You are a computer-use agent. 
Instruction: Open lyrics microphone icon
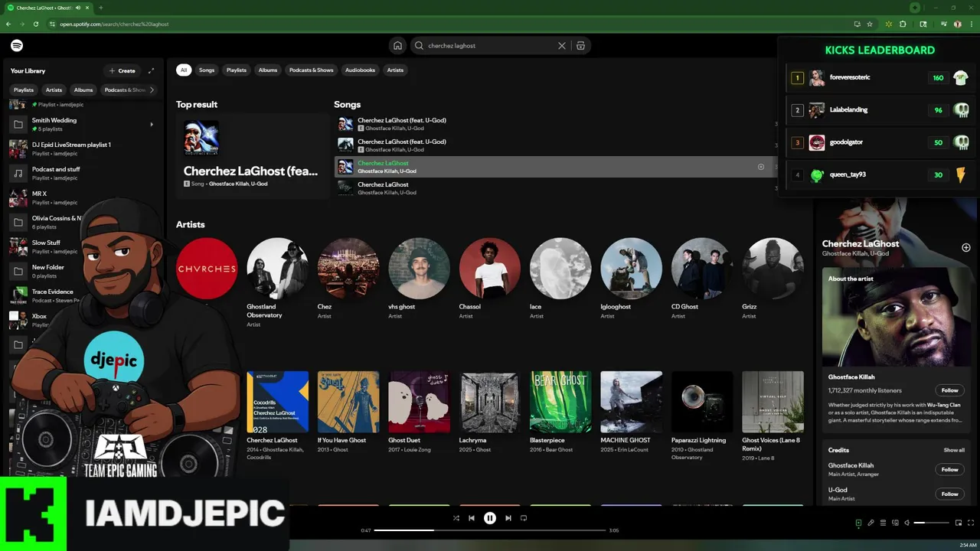tap(871, 523)
